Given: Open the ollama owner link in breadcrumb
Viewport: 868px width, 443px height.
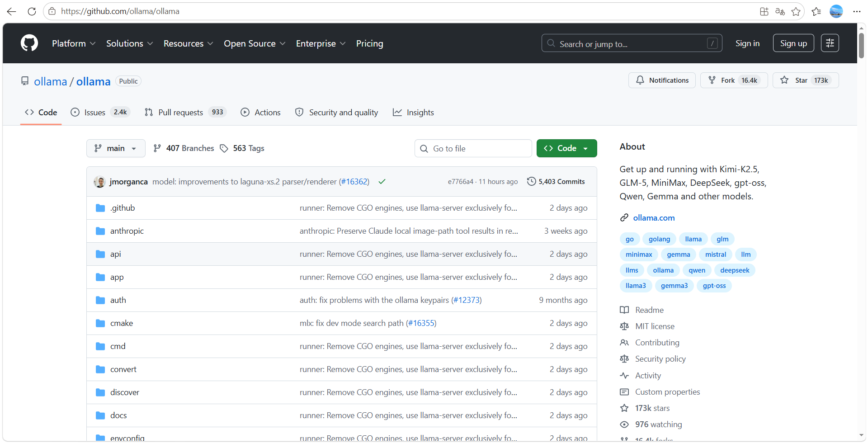Looking at the screenshot, I should pyautogui.click(x=51, y=81).
